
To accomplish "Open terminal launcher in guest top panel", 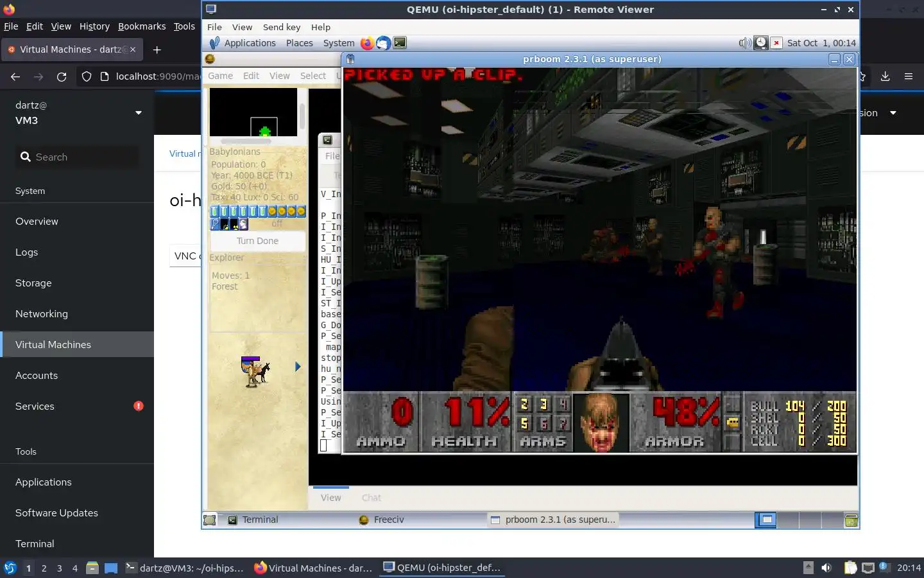I will coord(400,43).
